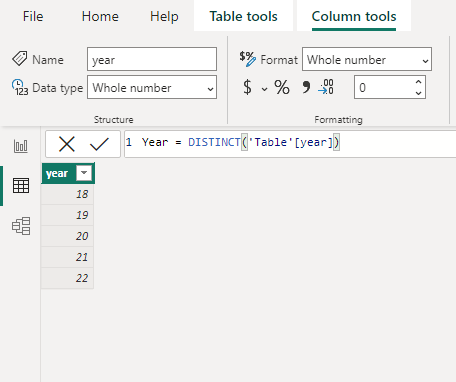Switch to the Home tab
The width and height of the screenshot is (456, 382).
coord(100,16)
